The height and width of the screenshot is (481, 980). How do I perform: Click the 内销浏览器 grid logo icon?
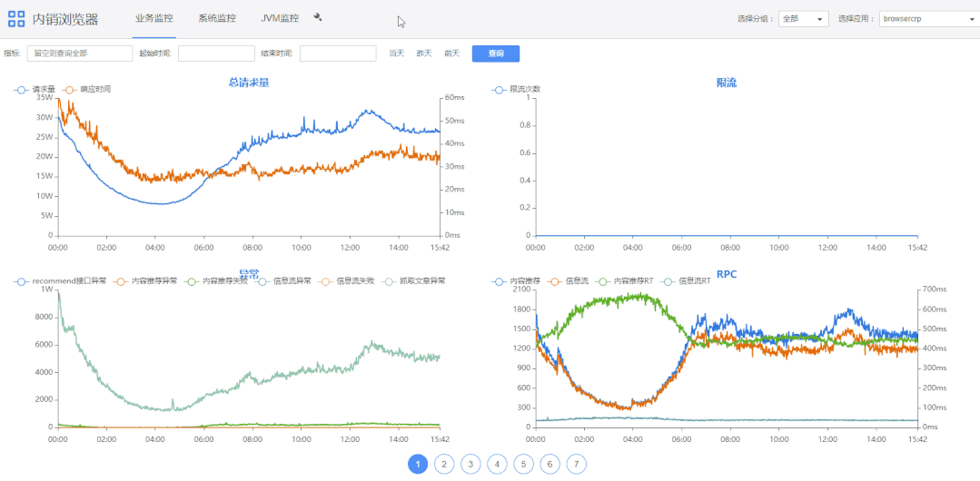tap(16, 19)
